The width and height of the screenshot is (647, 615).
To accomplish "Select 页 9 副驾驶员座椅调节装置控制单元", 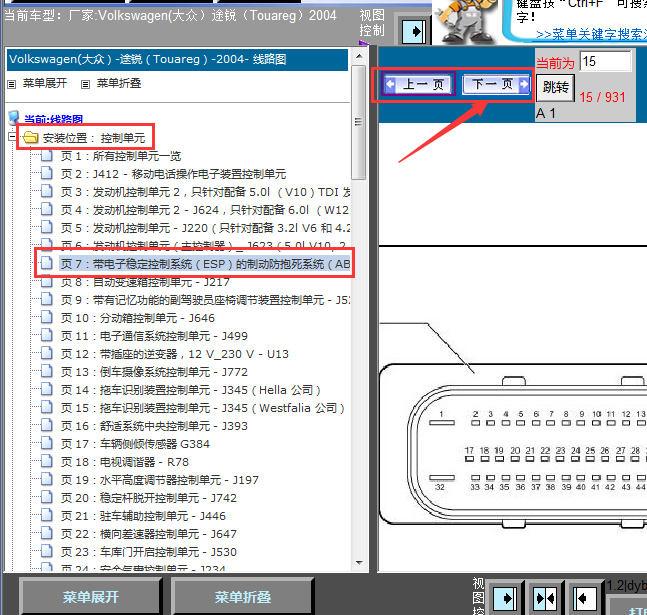I will (x=205, y=300).
